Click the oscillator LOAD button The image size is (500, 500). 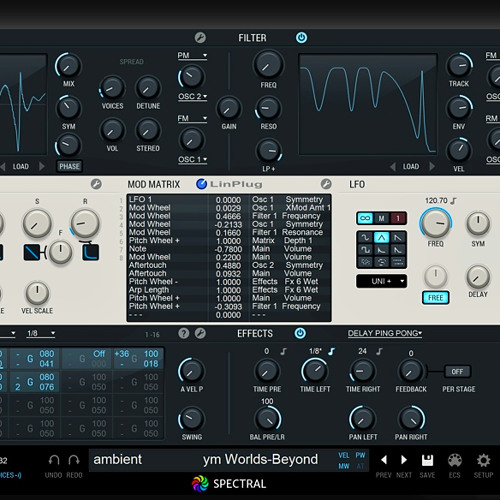21,166
